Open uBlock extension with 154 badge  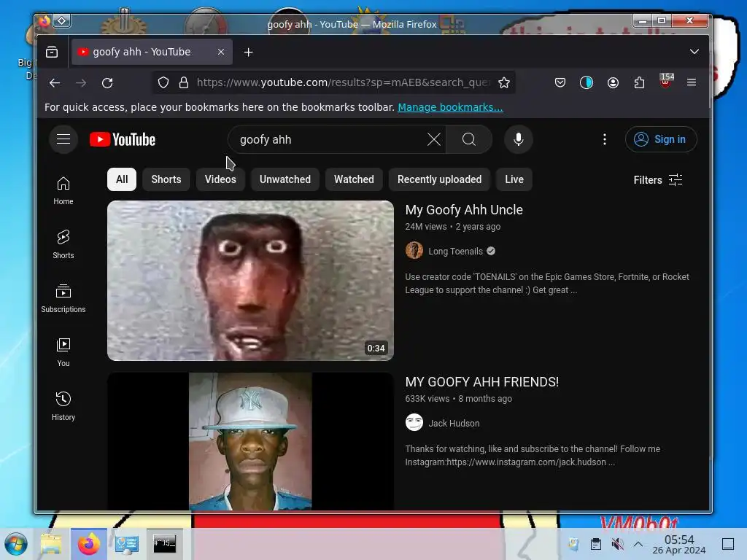pyautogui.click(x=666, y=82)
